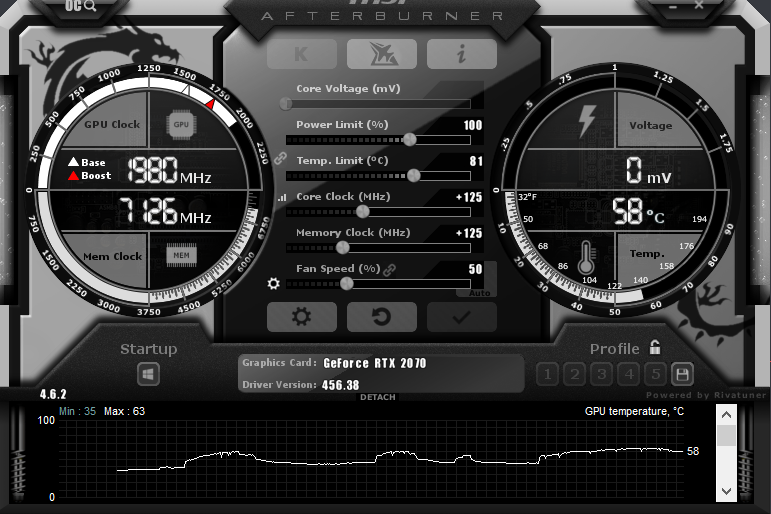Click the monitor scrollbar down arrow
Screen dimensions: 771x514
[x=726, y=491]
